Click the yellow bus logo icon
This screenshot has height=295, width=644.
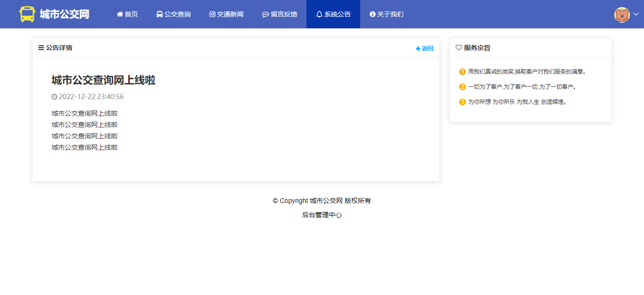[x=27, y=14]
